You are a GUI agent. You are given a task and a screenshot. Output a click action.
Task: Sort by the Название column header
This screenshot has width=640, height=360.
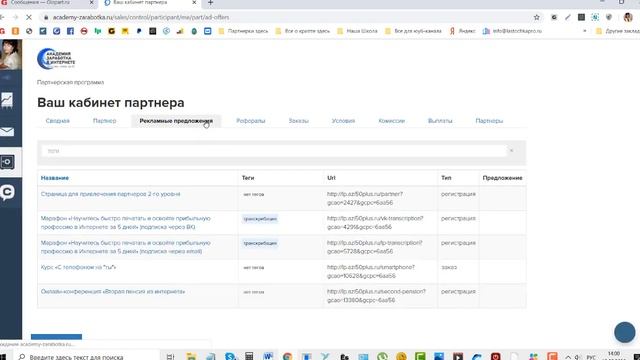pyautogui.click(x=55, y=178)
